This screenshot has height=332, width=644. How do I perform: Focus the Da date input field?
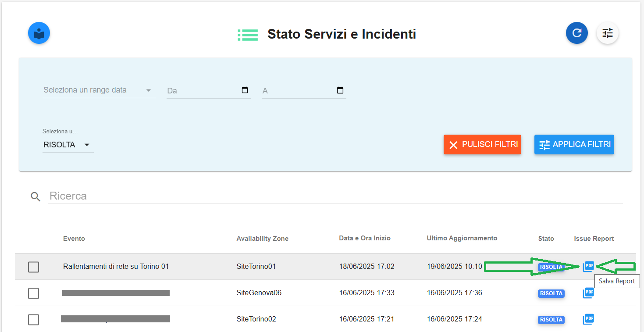(x=209, y=90)
